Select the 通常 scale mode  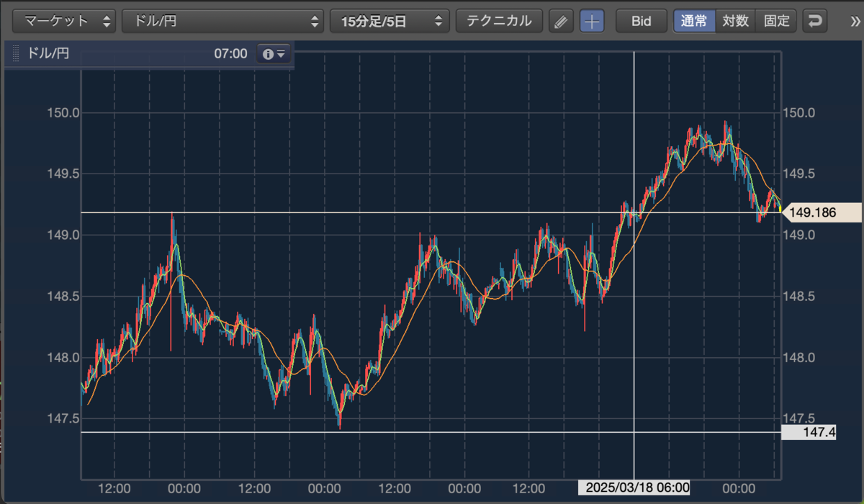tap(695, 21)
